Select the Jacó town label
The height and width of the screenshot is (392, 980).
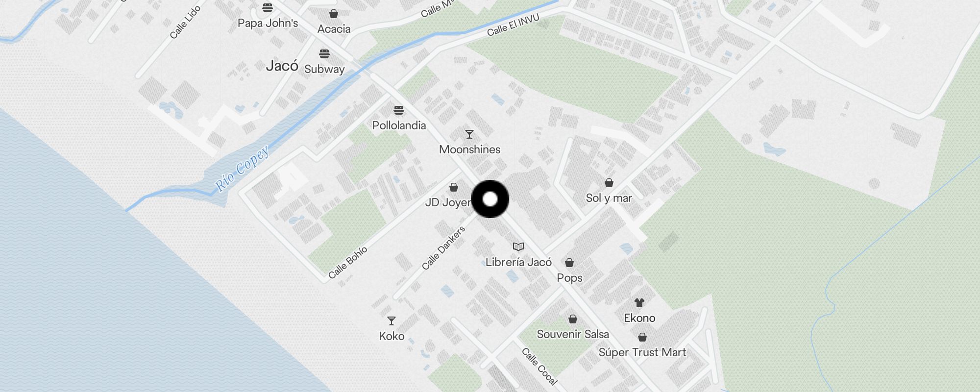point(282,66)
